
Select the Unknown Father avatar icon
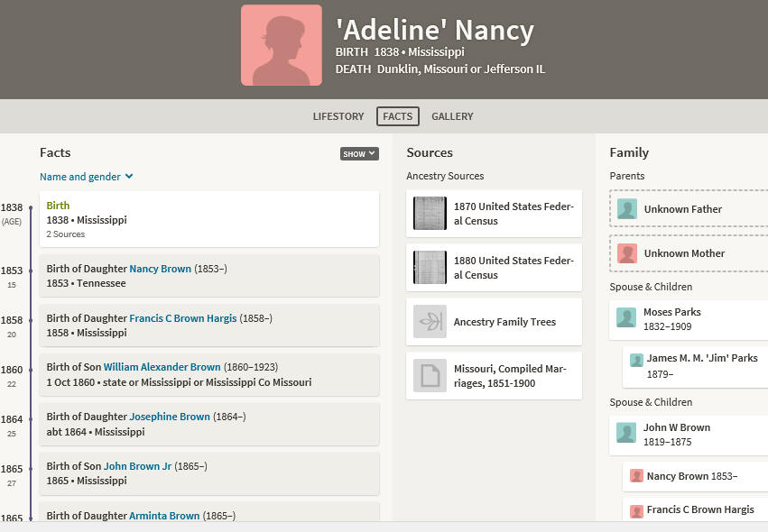coord(627,209)
